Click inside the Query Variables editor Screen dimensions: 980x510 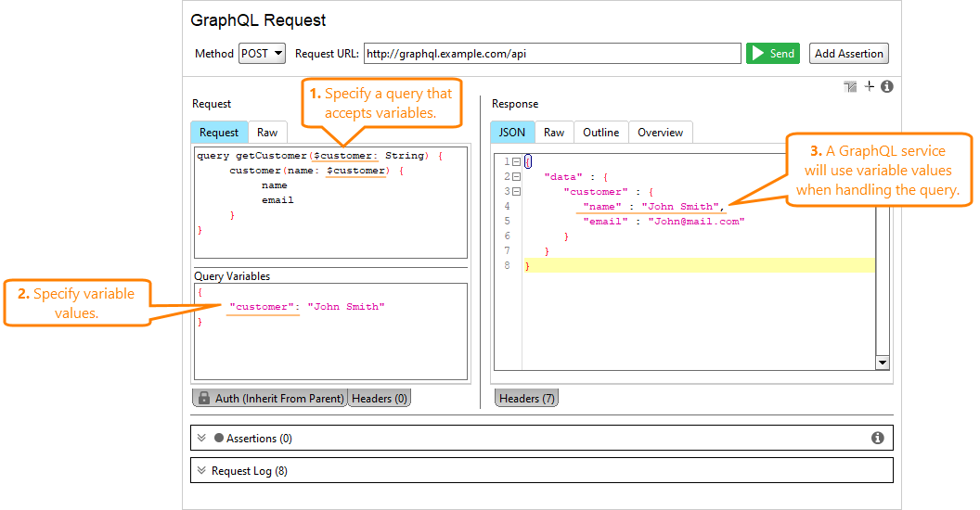pos(330,331)
